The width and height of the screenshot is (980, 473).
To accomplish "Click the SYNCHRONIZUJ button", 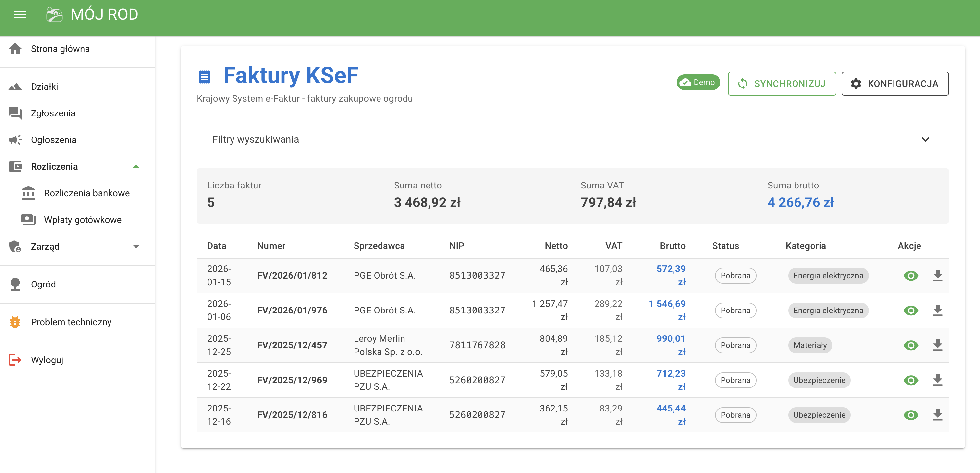I will [781, 83].
